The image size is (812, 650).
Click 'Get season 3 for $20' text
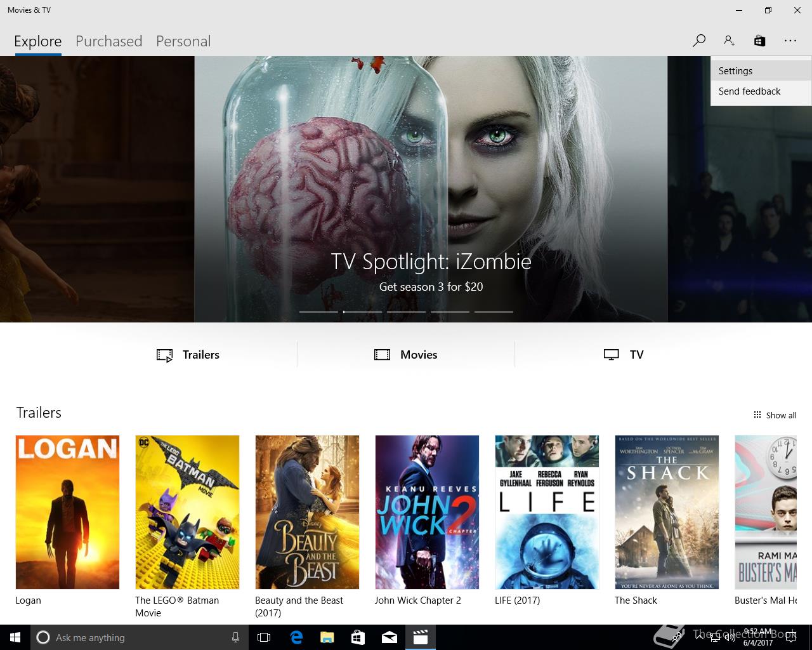[431, 287]
